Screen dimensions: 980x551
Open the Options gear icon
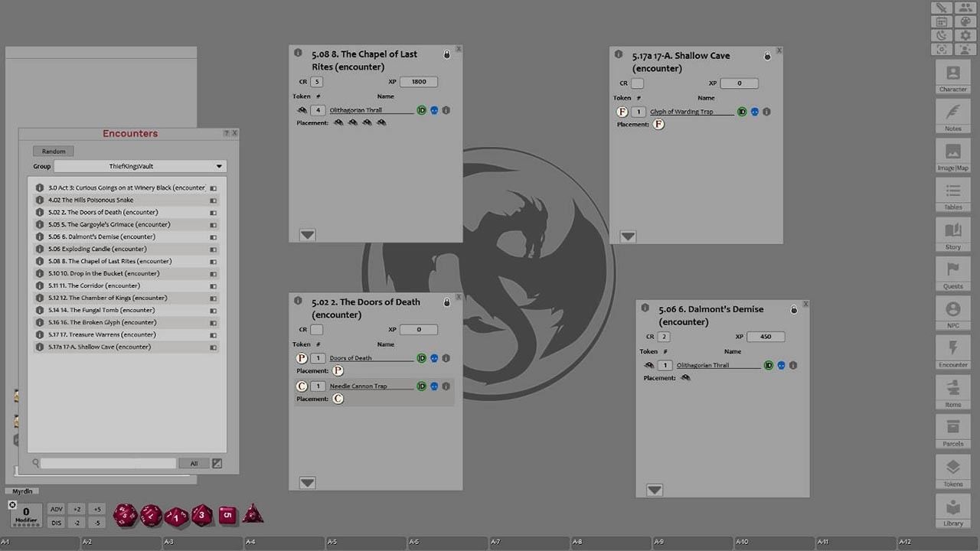pos(965,36)
